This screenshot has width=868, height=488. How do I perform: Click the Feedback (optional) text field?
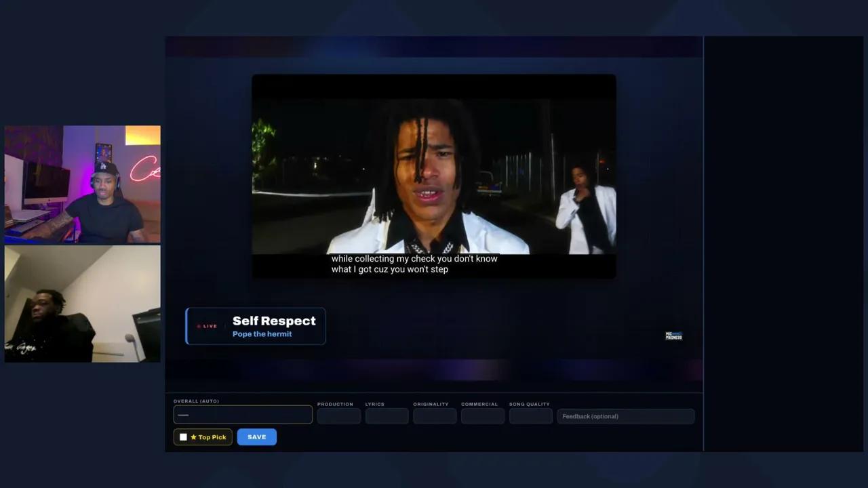pyautogui.click(x=626, y=416)
